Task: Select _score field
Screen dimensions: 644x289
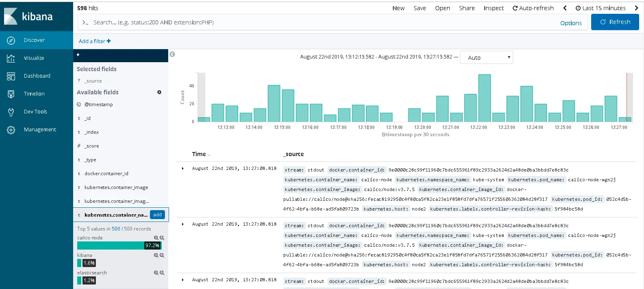Action: 91,146
